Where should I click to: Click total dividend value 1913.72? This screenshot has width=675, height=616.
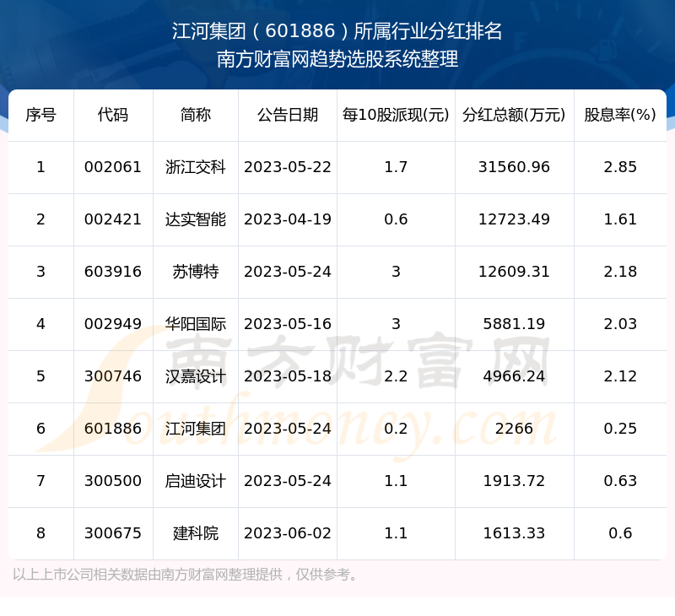[514, 481]
